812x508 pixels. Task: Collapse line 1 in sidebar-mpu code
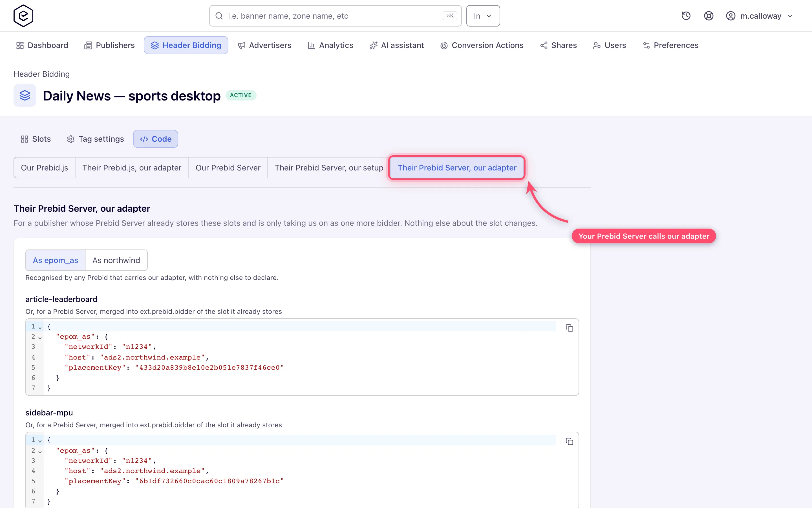coord(40,441)
